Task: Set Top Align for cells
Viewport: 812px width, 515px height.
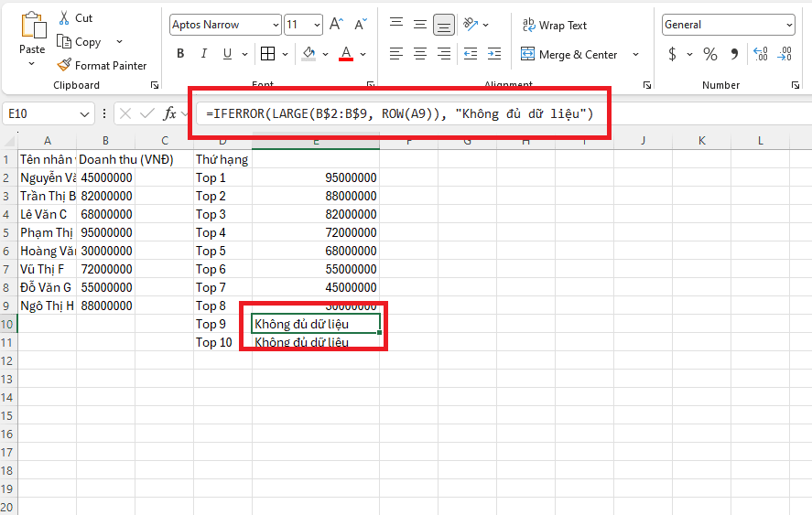Action: tap(396, 23)
